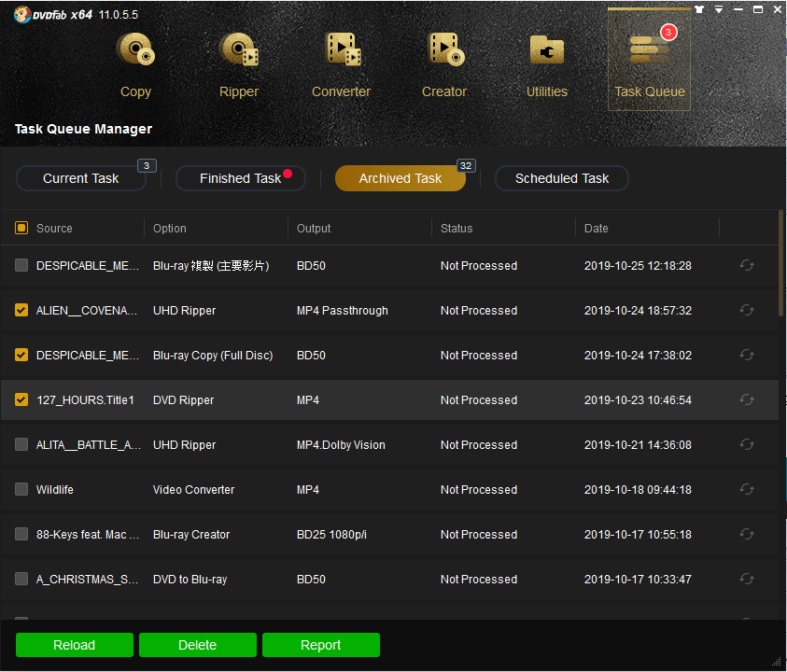Image resolution: width=787 pixels, height=672 pixels.
Task: Check the 88-Keys feat. Mac task
Action: [x=21, y=534]
